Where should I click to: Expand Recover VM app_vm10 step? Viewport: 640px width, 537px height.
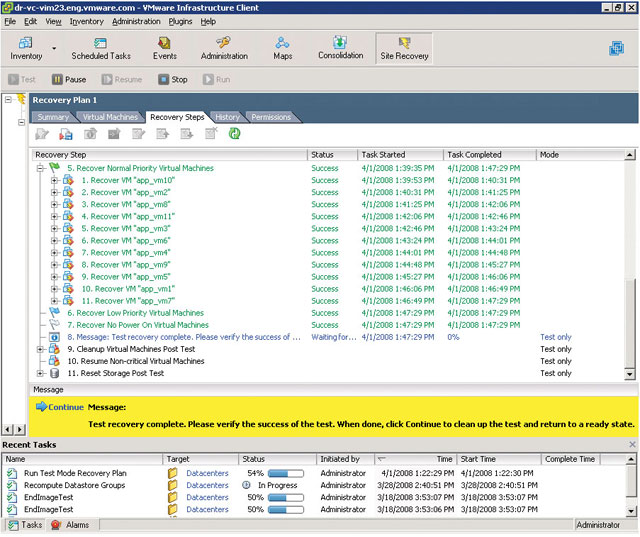(x=54, y=180)
